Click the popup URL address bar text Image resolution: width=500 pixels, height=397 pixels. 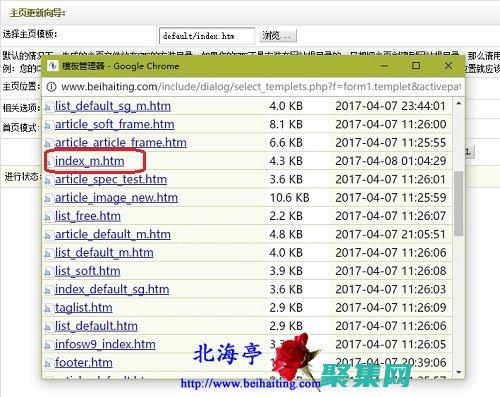261,87
